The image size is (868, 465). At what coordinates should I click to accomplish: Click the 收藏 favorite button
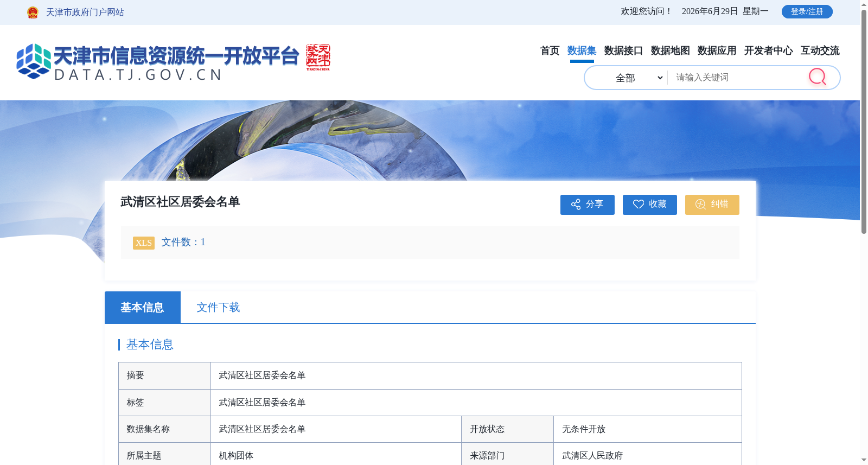649,205
